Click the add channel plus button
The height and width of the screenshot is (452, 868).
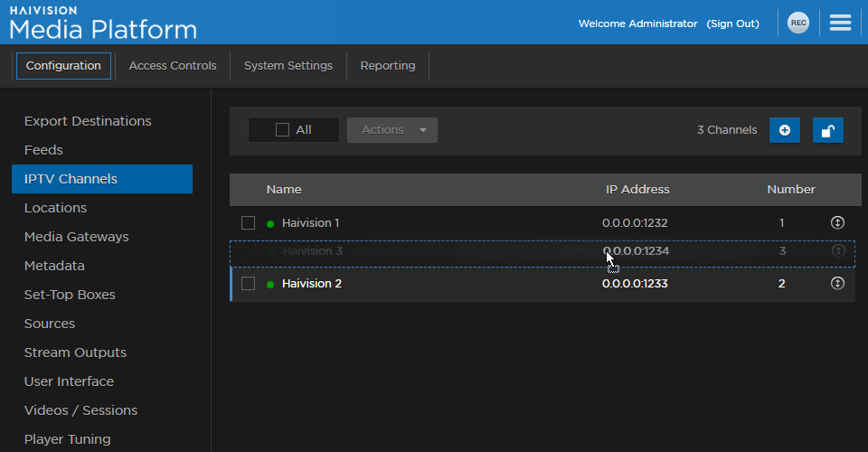click(x=784, y=130)
